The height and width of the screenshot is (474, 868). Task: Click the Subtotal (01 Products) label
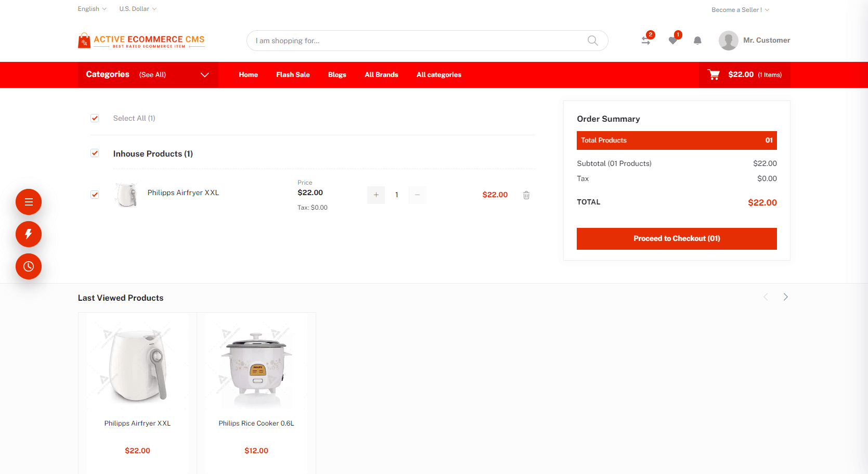[x=614, y=163]
